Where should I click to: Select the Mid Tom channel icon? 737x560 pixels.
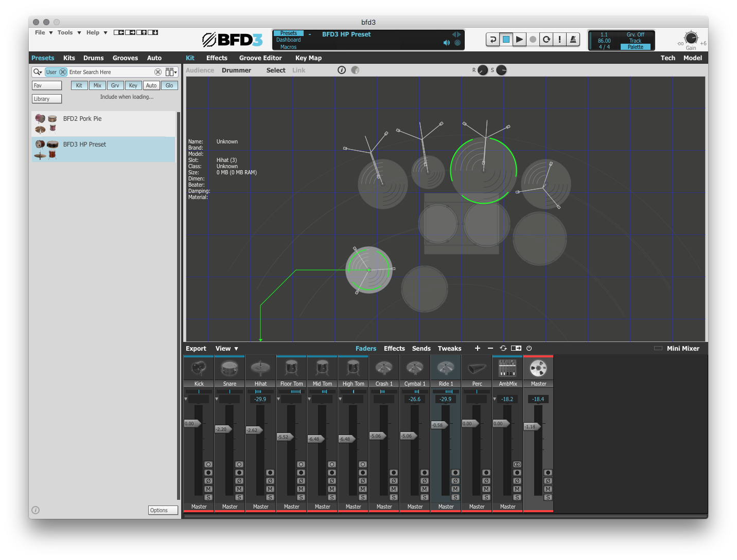point(322,368)
